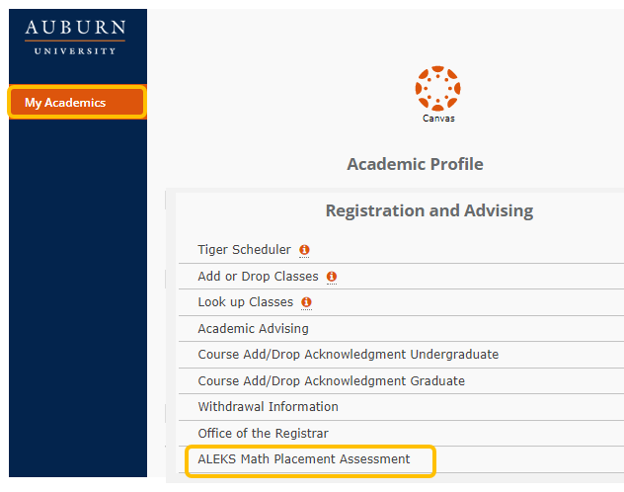Open Tiger Scheduler link

[244, 250]
